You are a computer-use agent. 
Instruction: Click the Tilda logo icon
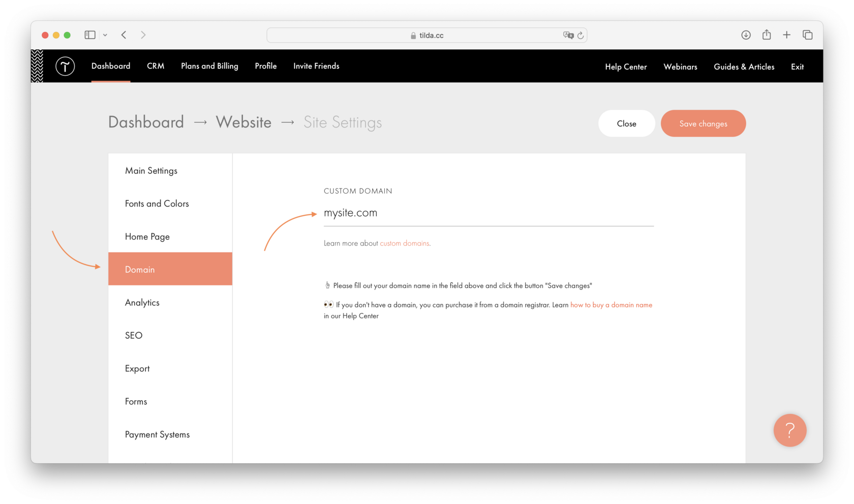pyautogui.click(x=65, y=66)
